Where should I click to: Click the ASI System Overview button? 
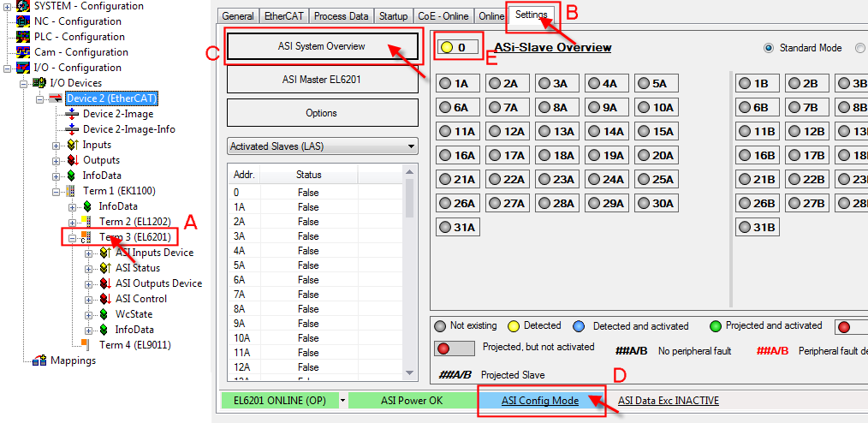tap(322, 46)
